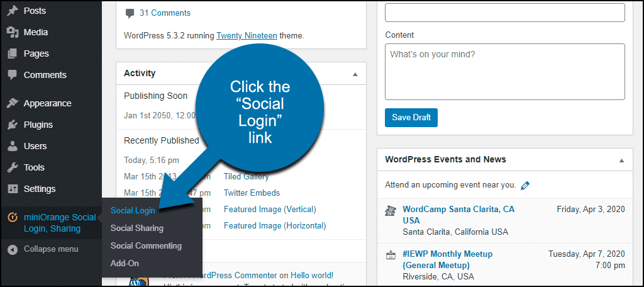Select Add-On in the submenu
This screenshot has height=287, width=644.
click(x=125, y=263)
